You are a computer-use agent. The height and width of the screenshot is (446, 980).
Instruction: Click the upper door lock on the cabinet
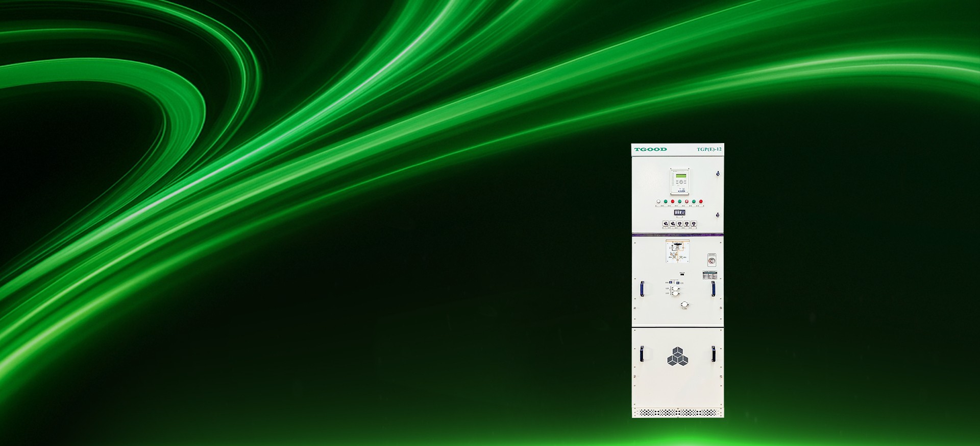coord(718,174)
